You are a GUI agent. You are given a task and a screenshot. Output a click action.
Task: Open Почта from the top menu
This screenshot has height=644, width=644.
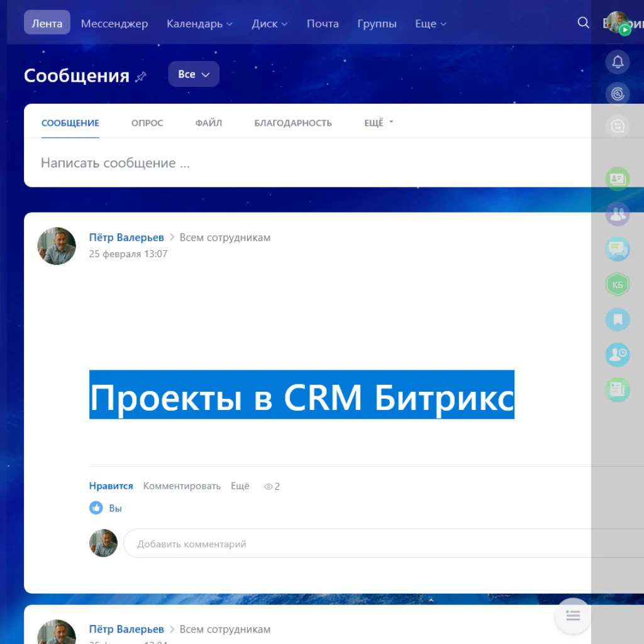(x=323, y=24)
